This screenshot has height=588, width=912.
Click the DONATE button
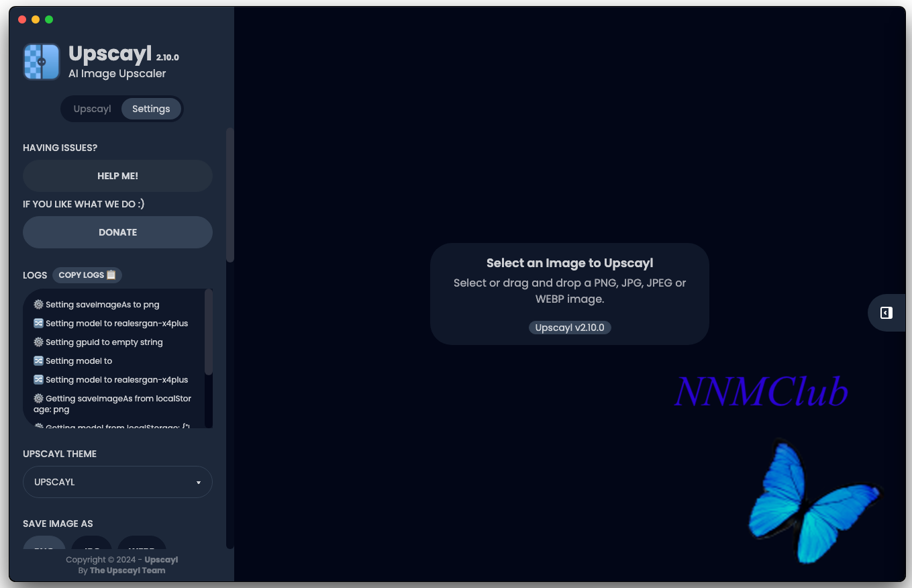pyautogui.click(x=117, y=232)
